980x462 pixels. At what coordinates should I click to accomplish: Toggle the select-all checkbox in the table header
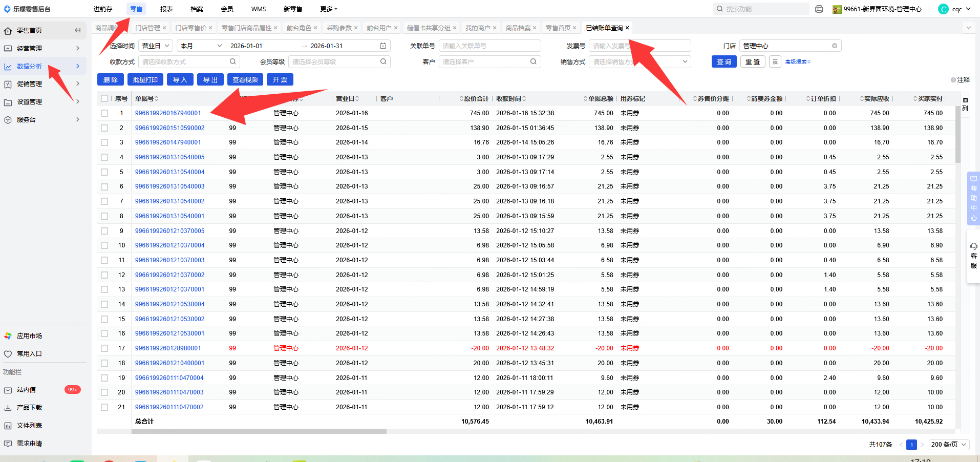tap(104, 99)
